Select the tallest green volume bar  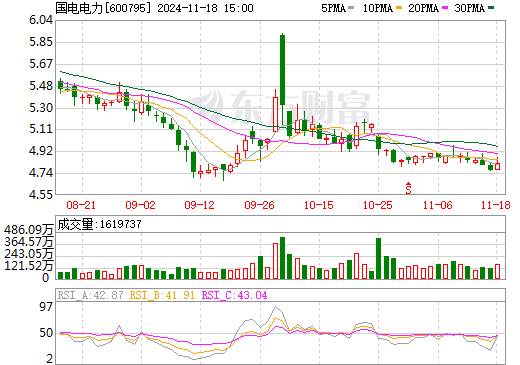tap(282, 258)
